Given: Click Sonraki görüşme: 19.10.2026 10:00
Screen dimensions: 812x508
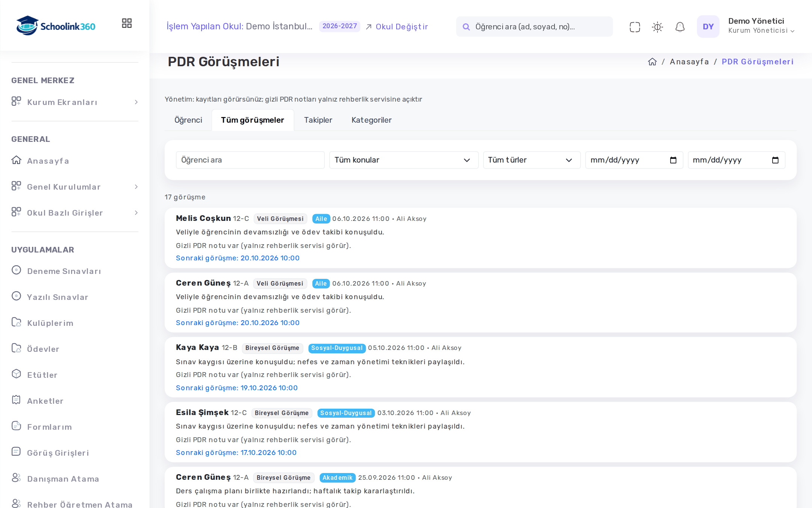Looking at the screenshot, I should [x=237, y=388].
